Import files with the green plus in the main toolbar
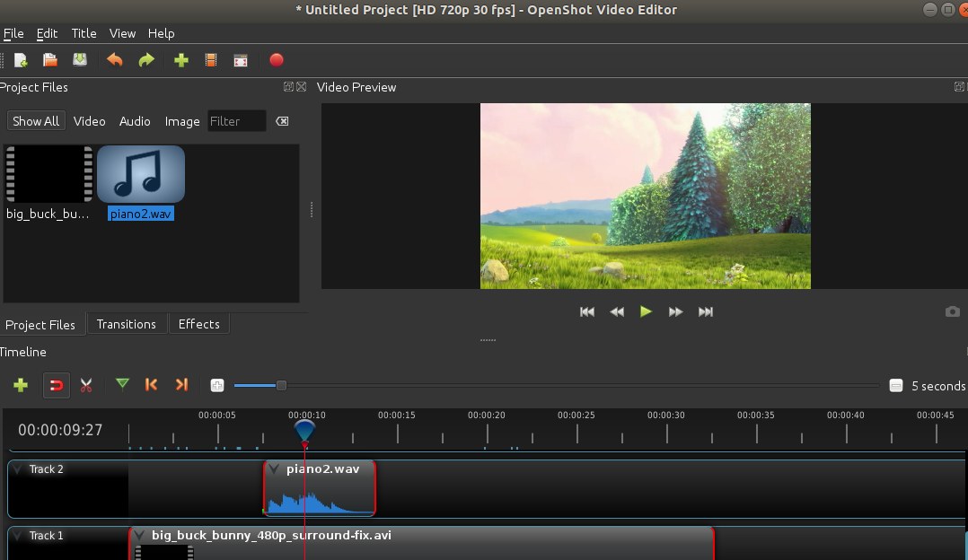Image resolution: width=968 pixels, height=560 pixels. (180, 60)
